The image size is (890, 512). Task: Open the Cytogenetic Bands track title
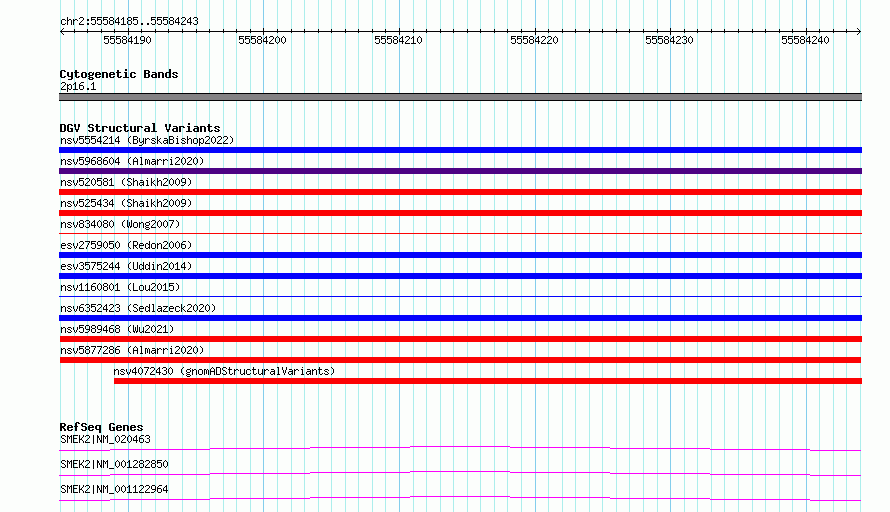(119, 74)
